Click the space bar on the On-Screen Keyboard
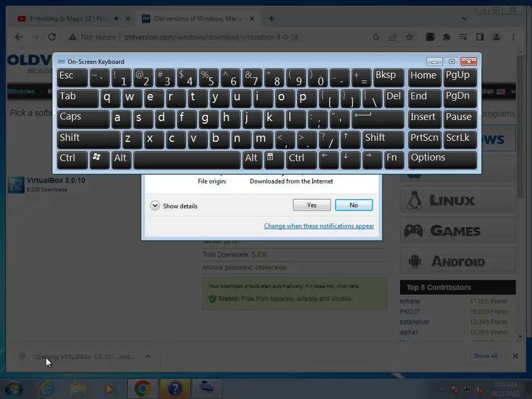Viewport: 532px width, 399px height. pos(187,160)
